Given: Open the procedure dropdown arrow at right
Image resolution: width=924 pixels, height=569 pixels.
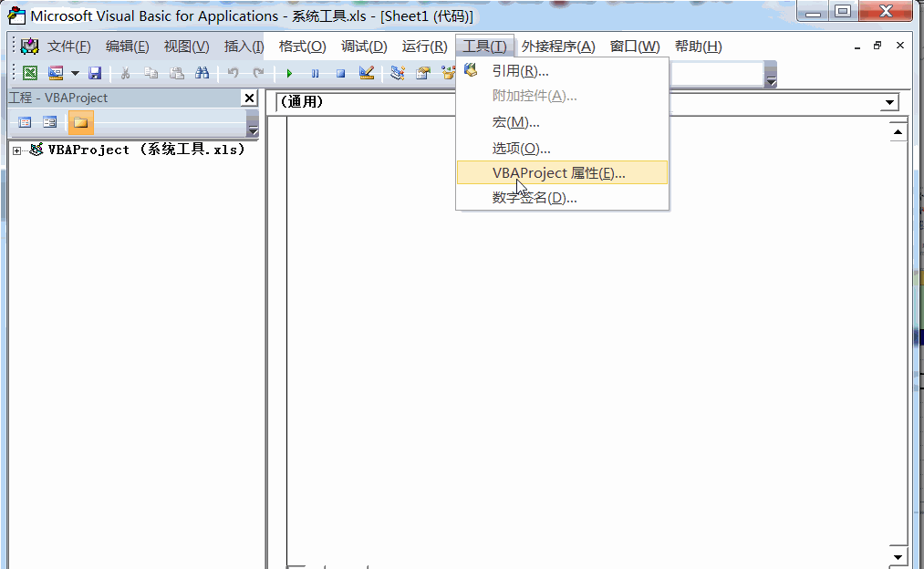Looking at the screenshot, I should click(889, 103).
